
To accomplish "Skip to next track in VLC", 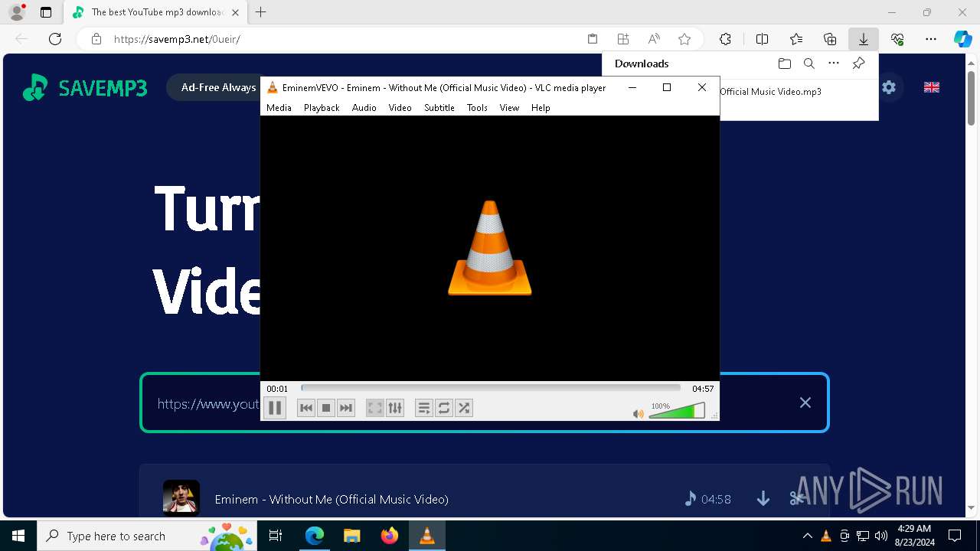I will tap(346, 408).
